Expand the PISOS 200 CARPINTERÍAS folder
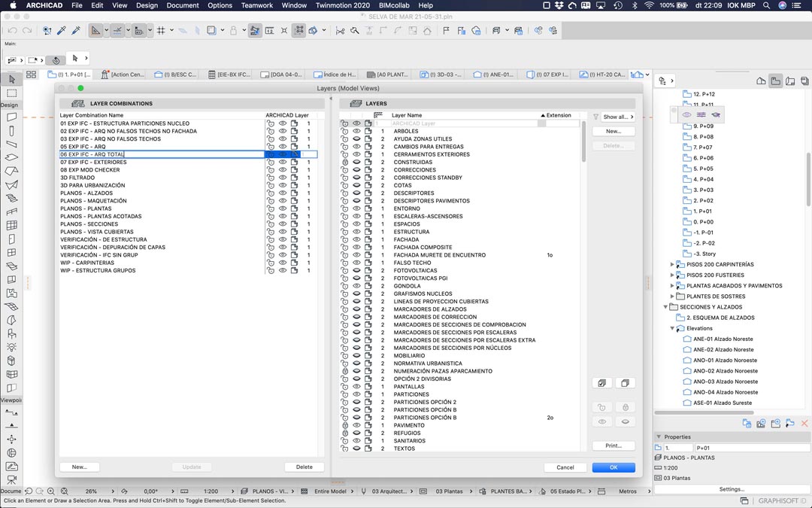The height and width of the screenshot is (508, 812). tap(672, 264)
